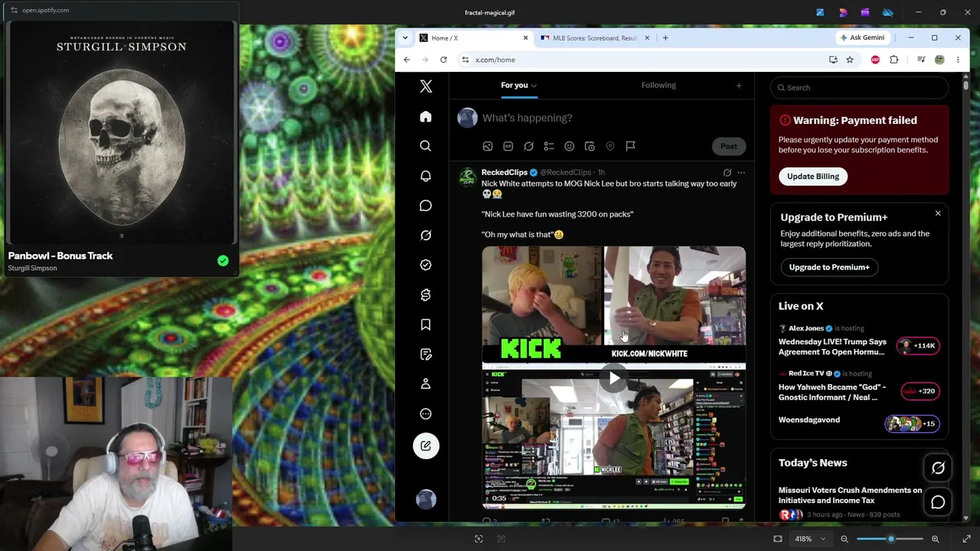Click the X Search box

click(x=859, y=87)
